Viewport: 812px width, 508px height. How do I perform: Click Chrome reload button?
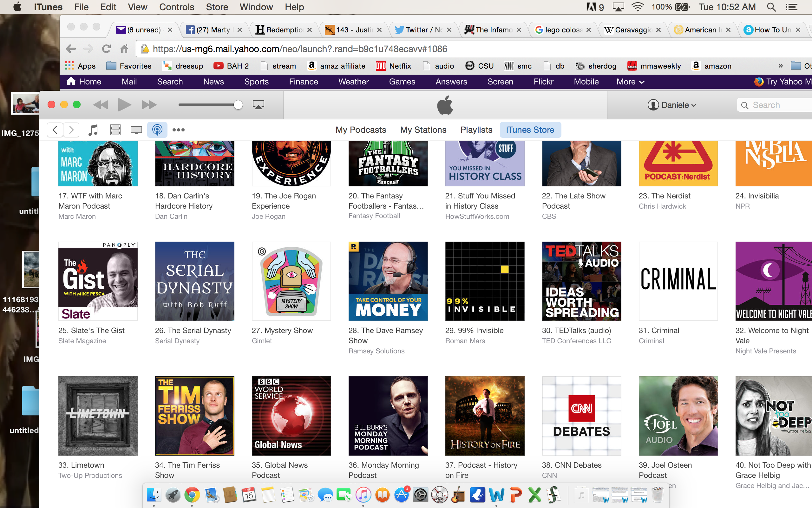(x=106, y=49)
